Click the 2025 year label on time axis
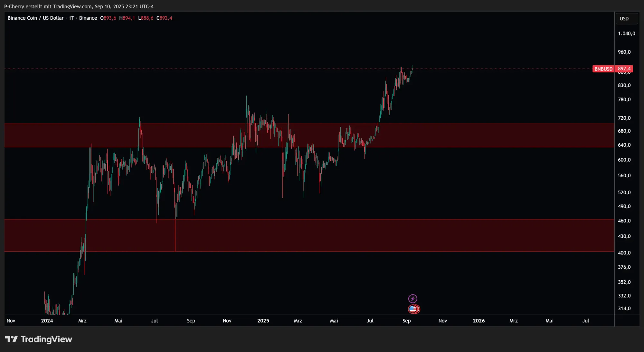644x352 pixels. pyautogui.click(x=263, y=321)
